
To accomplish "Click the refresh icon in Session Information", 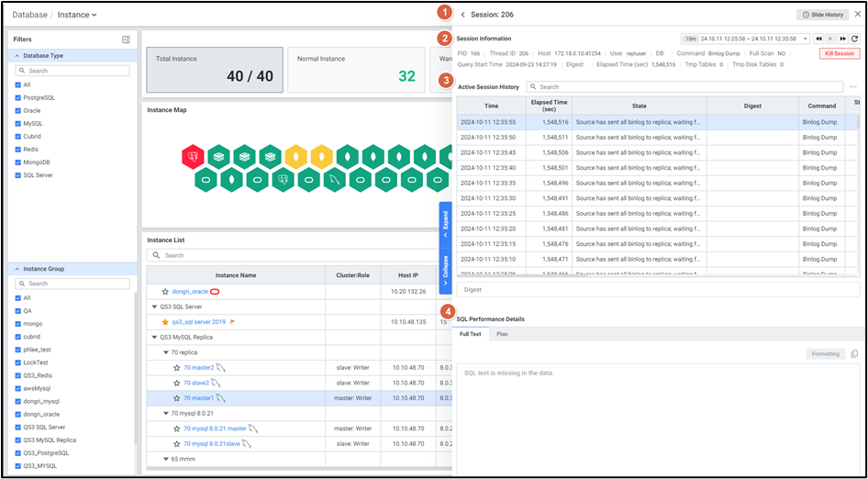I will point(855,39).
